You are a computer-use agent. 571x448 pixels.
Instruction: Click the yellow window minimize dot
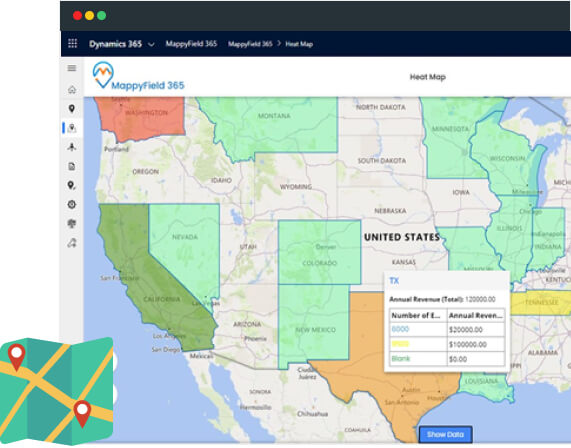(90, 15)
